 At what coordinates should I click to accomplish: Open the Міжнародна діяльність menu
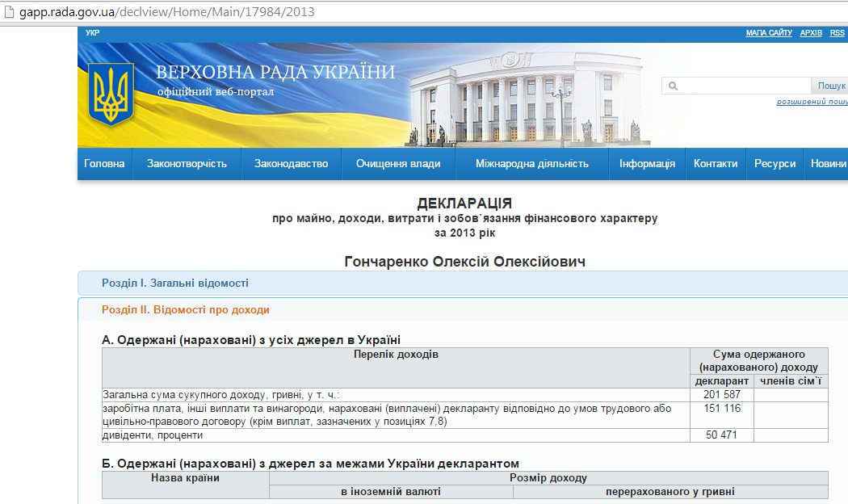(x=531, y=163)
